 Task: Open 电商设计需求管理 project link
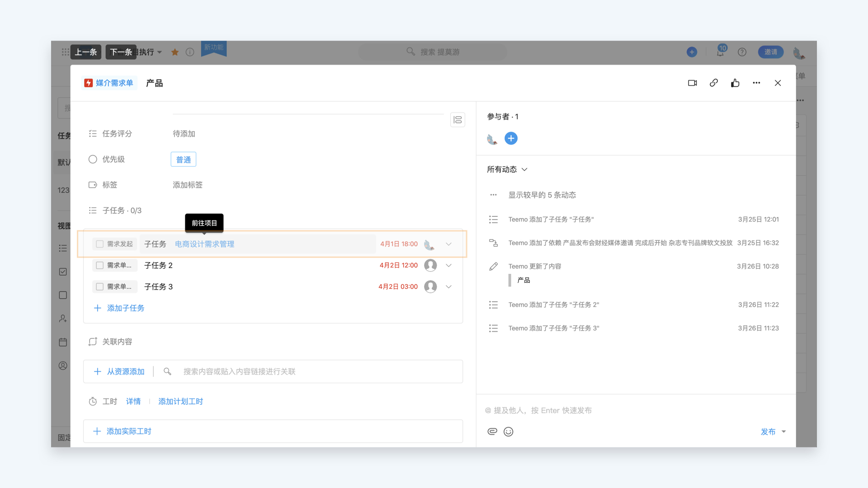[204, 244]
